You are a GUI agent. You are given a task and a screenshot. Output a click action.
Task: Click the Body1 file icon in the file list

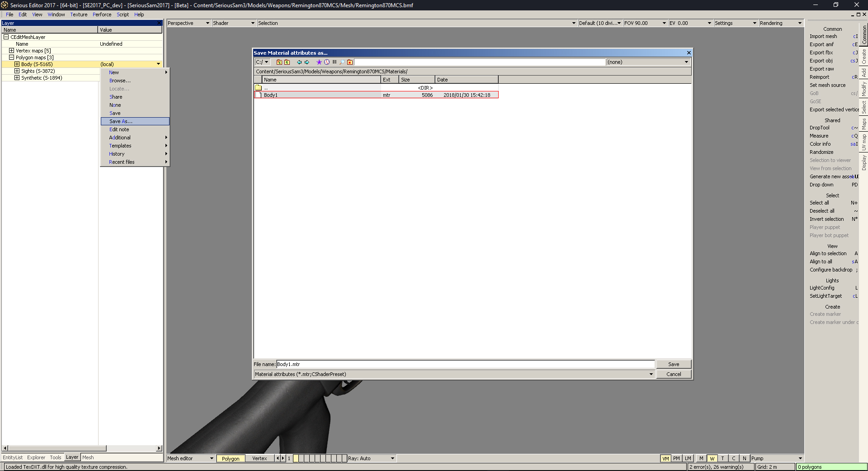click(259, 95)
